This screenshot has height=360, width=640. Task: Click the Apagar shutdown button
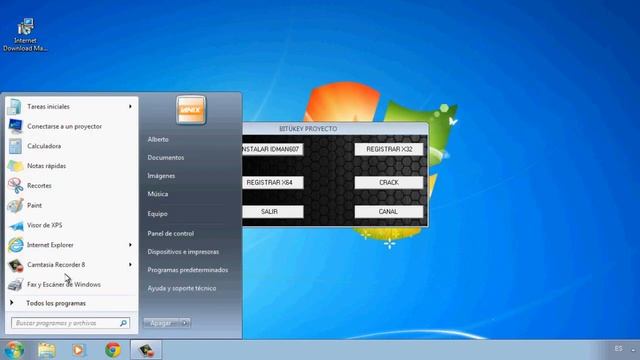tap(162, 323)
